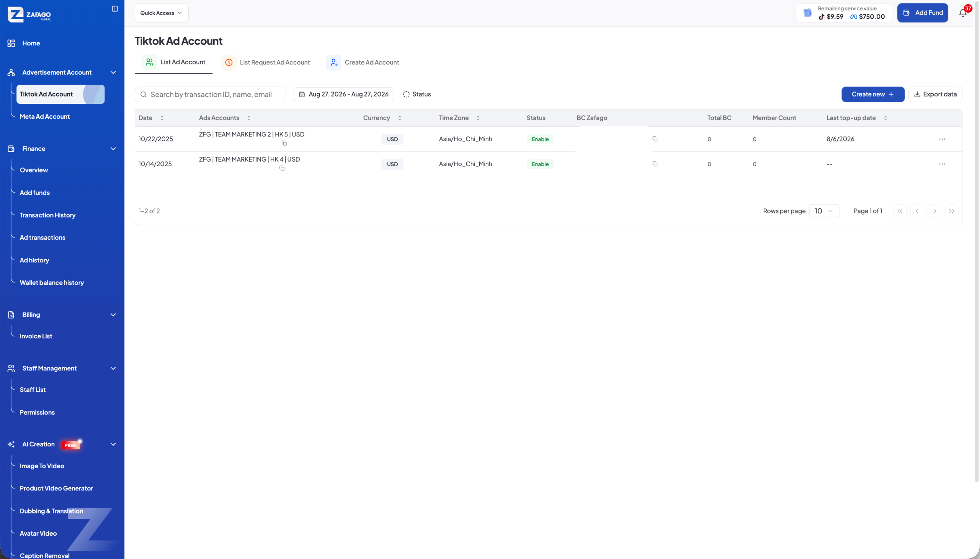Copy ad account name for HK 4
980x559 pixels.
tap(282, 168)
